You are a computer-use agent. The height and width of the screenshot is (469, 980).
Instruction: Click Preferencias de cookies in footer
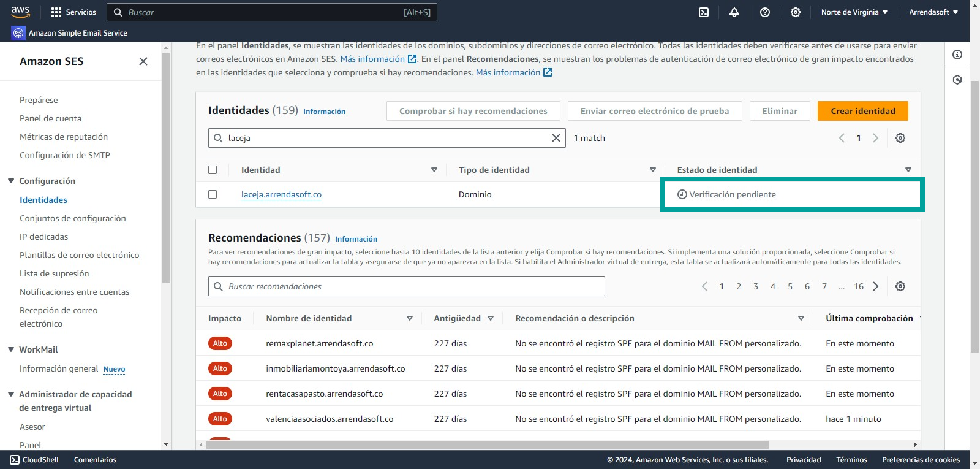click(x=921, y=460)
